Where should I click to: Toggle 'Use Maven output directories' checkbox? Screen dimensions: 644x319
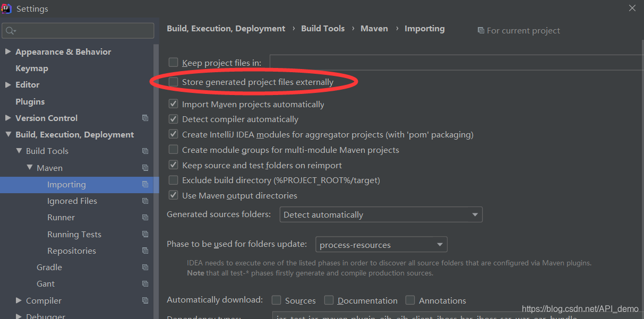click(173, 195)
